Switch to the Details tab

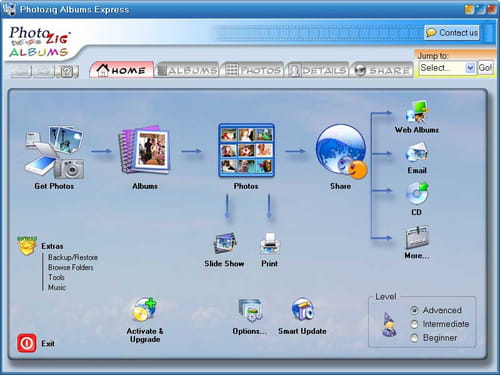(318, 70)
